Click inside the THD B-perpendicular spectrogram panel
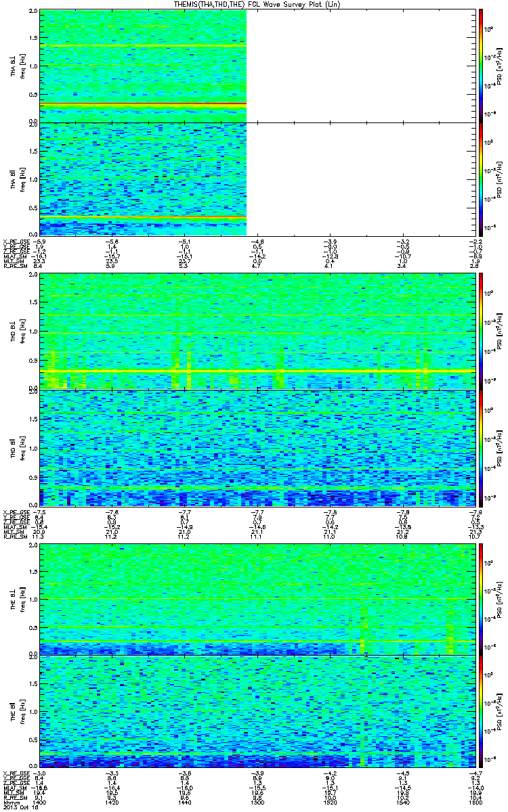This screenshot has width=508, height=812. pos(257,331)
